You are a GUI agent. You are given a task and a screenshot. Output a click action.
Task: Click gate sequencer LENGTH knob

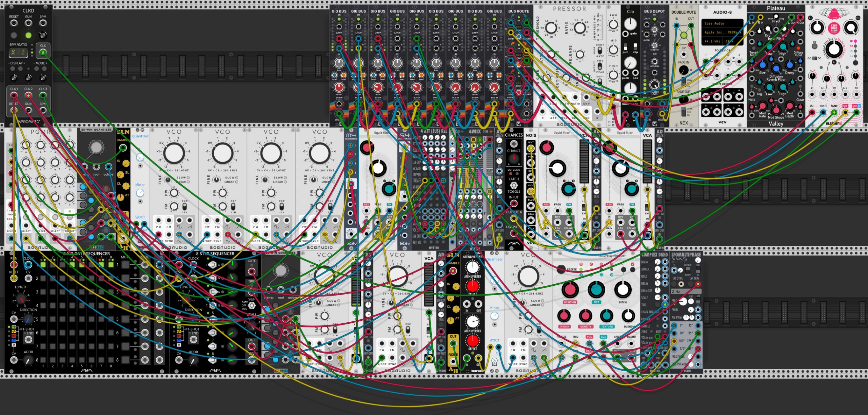click(x=21, y=299)
